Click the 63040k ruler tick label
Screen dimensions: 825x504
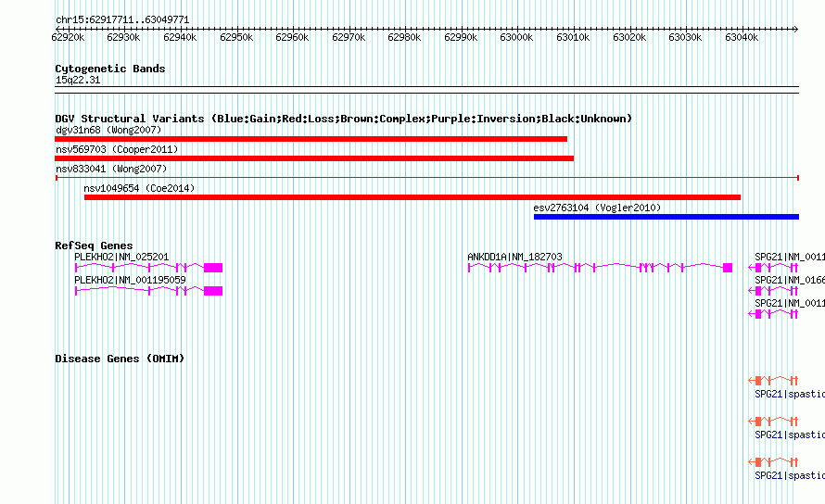click(x=742, y=37)
